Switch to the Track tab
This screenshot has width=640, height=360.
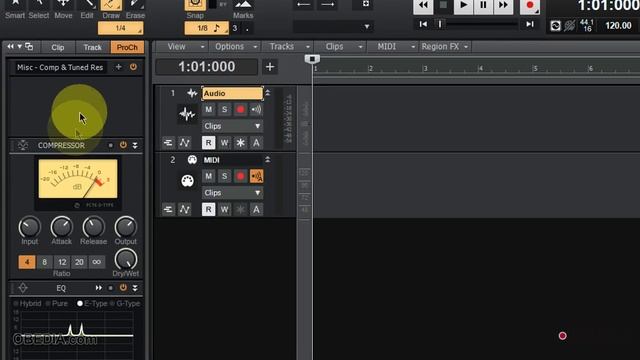coord(92,47)
